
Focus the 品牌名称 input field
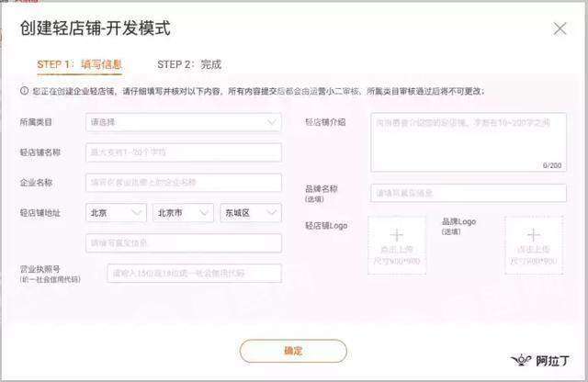(x=468, y=193)
